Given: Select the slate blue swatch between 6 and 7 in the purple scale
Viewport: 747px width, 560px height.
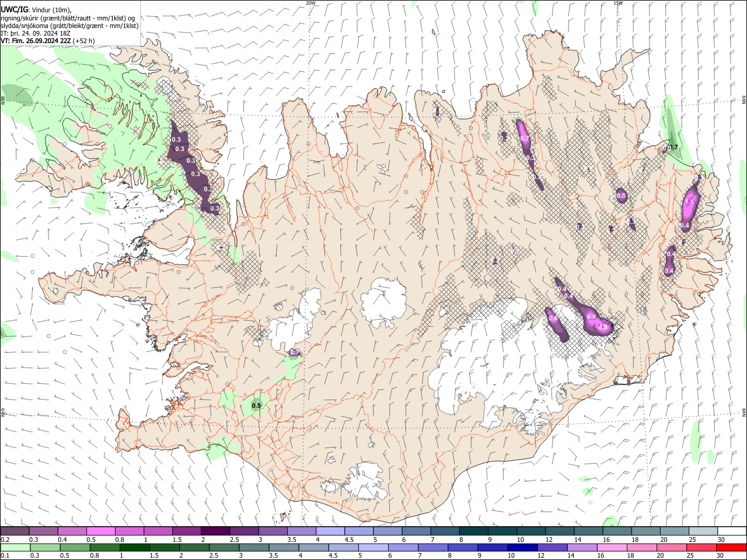Looking at the screenshot, I should [417, 531].
